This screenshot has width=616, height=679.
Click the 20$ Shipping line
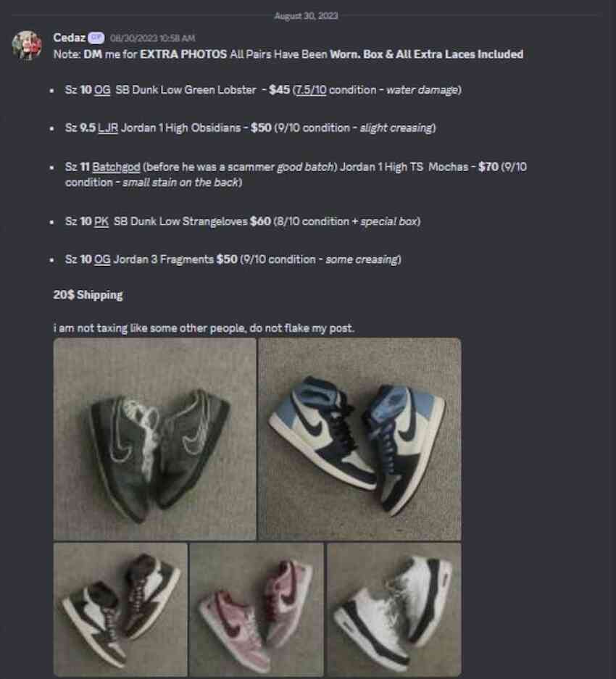(x=88, y=295)
